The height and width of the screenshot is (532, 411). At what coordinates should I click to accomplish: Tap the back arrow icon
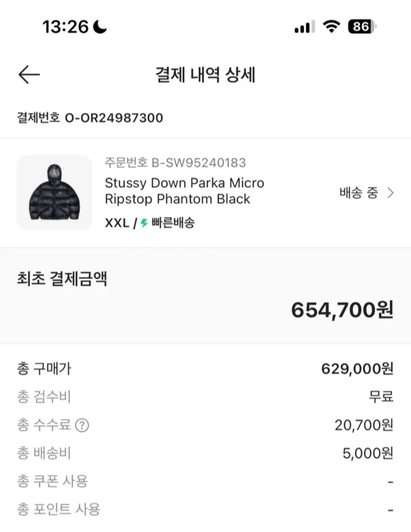click(x=29, y=75)
